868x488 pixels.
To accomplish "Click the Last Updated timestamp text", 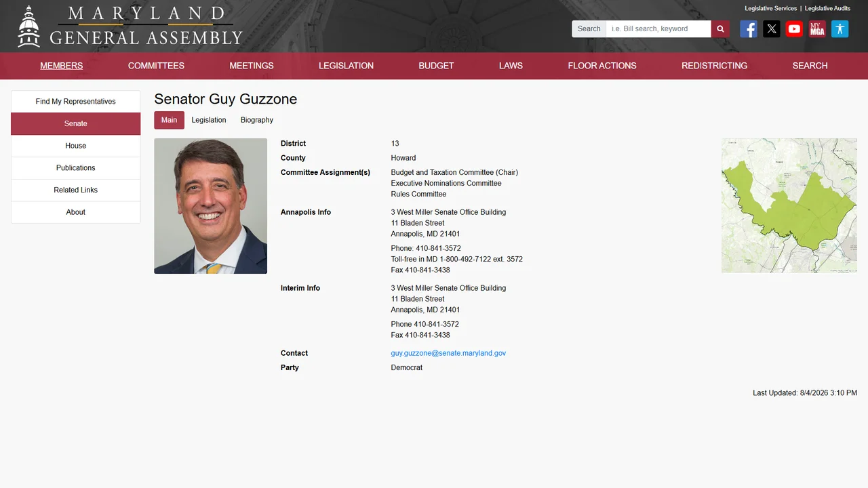I will [x=805, y=393].
